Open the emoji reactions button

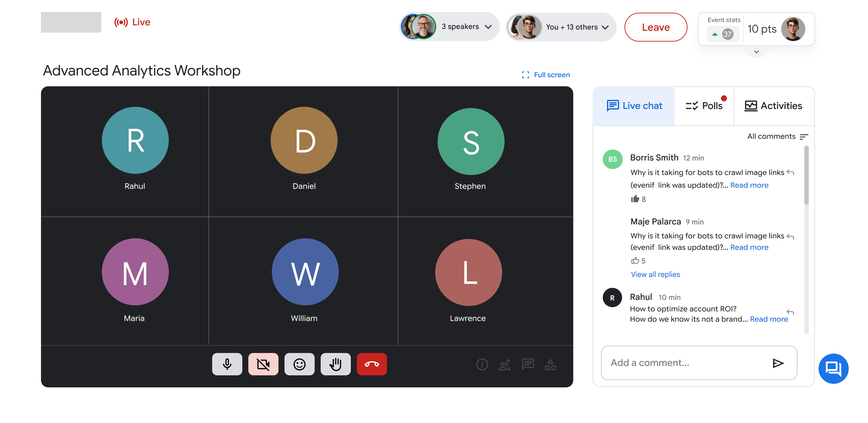pos(299,364)
